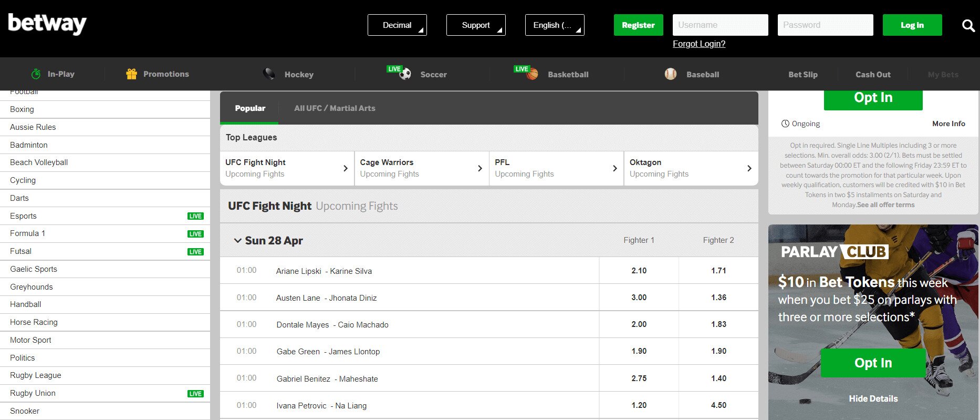The height and width of the screenshot is (420, 980).
Task: Open UFC Fight Night upcoming fights
Action: coord(287,168)
